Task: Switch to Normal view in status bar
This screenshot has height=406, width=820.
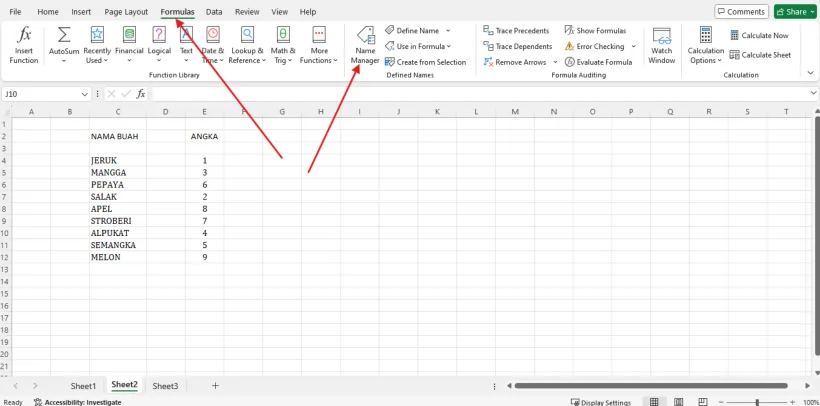Action: point(654,402)
